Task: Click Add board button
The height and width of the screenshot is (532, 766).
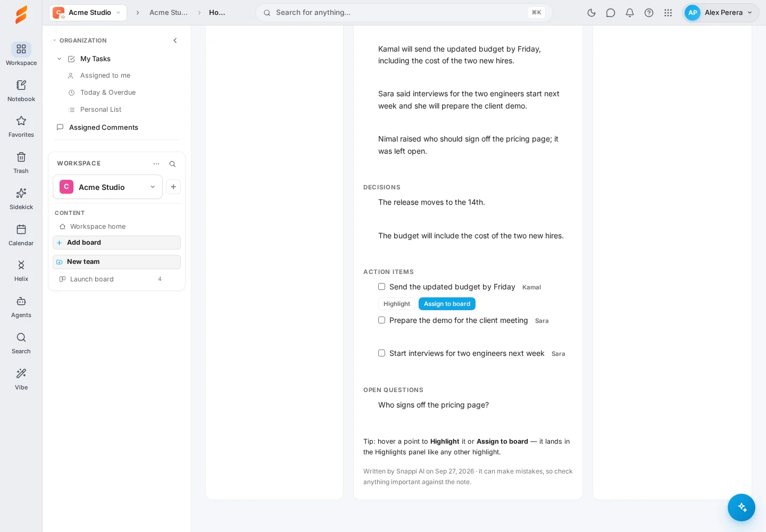Action: (116, 243)
